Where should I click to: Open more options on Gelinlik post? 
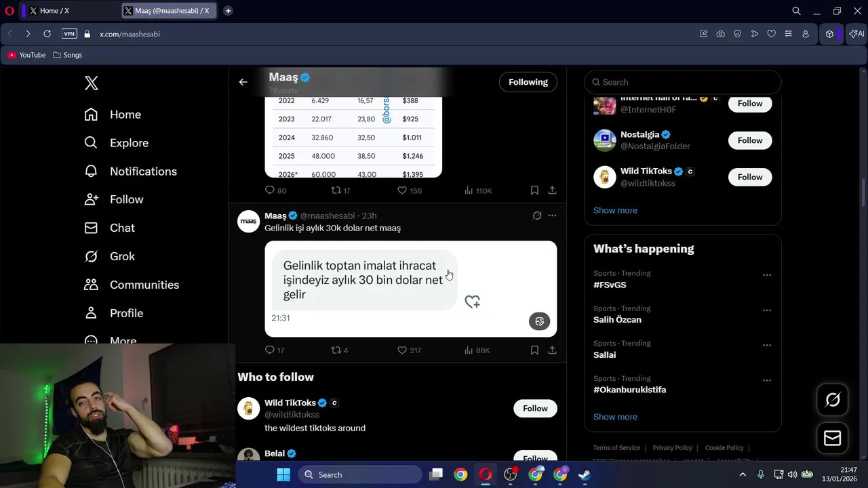click(x=553, y=216)
